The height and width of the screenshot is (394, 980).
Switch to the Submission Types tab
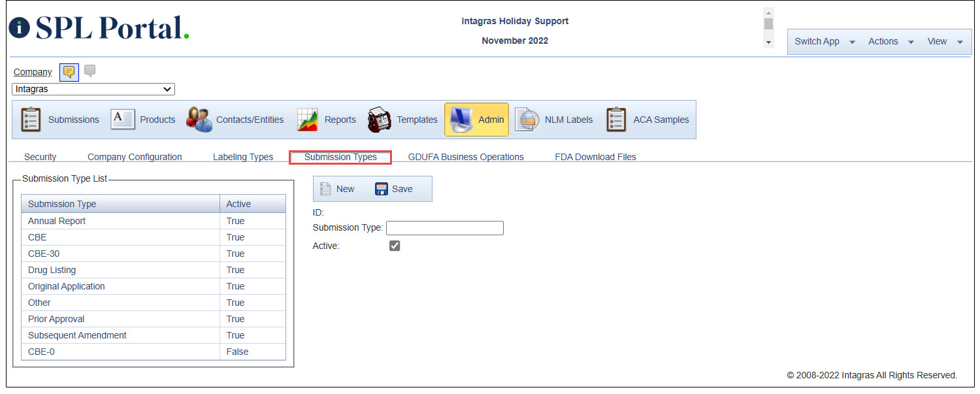340,157
